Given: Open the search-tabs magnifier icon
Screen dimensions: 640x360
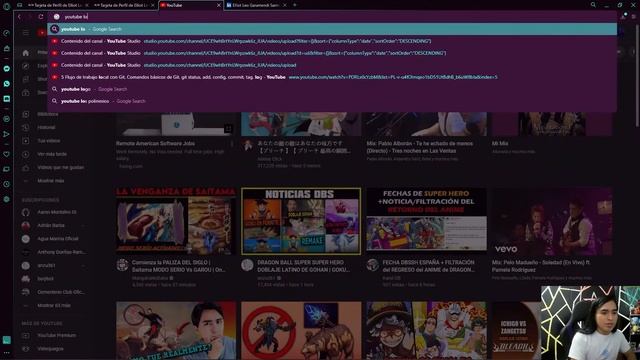Looking at the screenshot, I should click(x=593, y=5).
